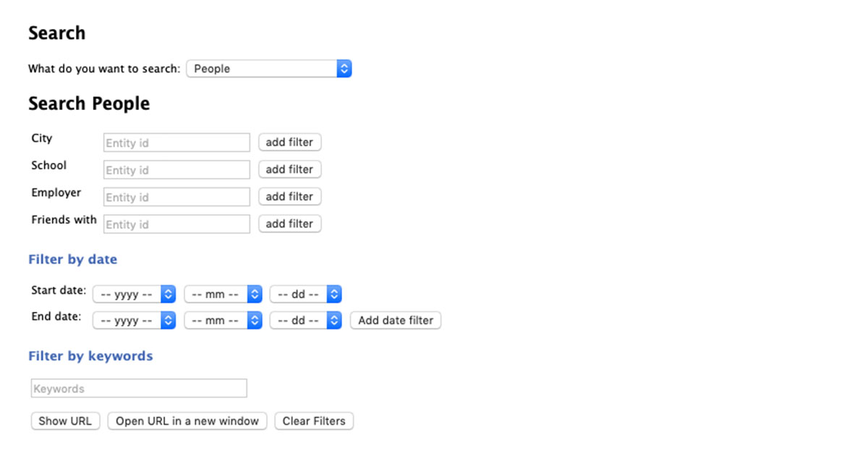Screen dimensions: 868x456
Task: Expand the End date year dropdown
Action: [134, 320]
